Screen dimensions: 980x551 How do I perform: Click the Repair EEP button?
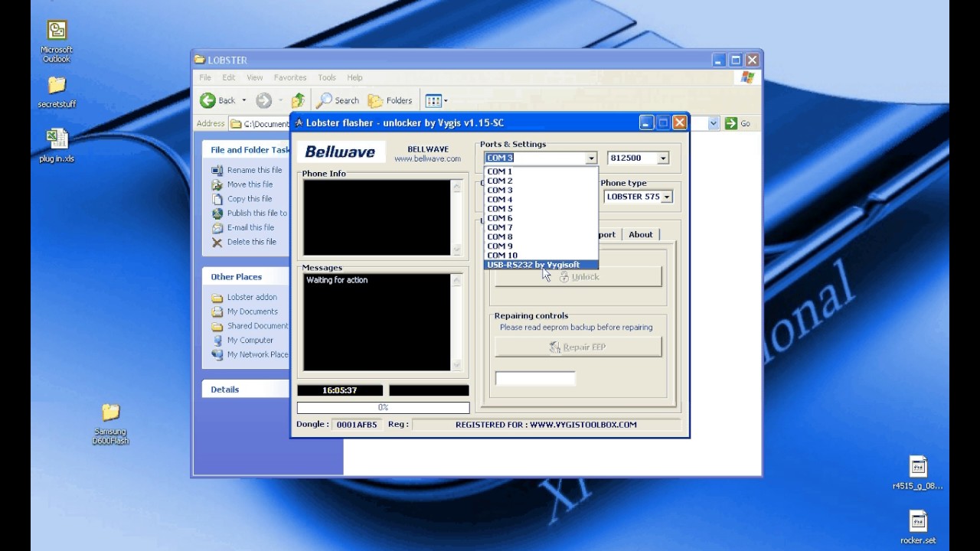578,347
